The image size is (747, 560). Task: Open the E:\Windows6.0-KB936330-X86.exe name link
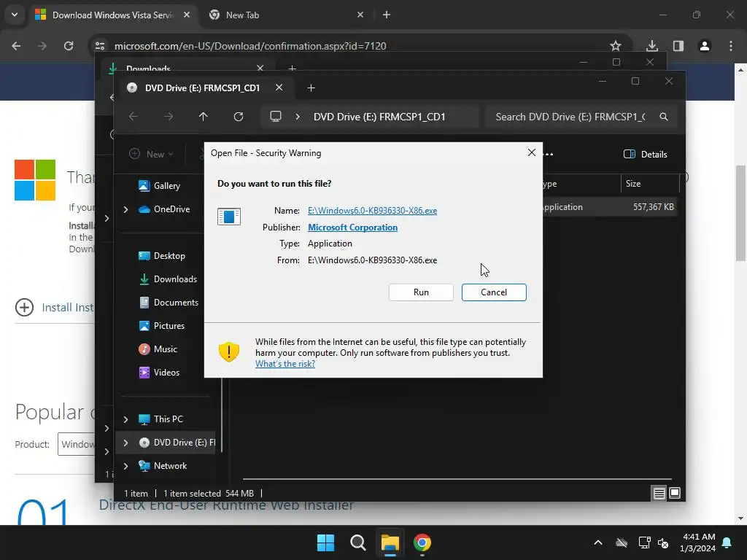[x=372, y=211]
